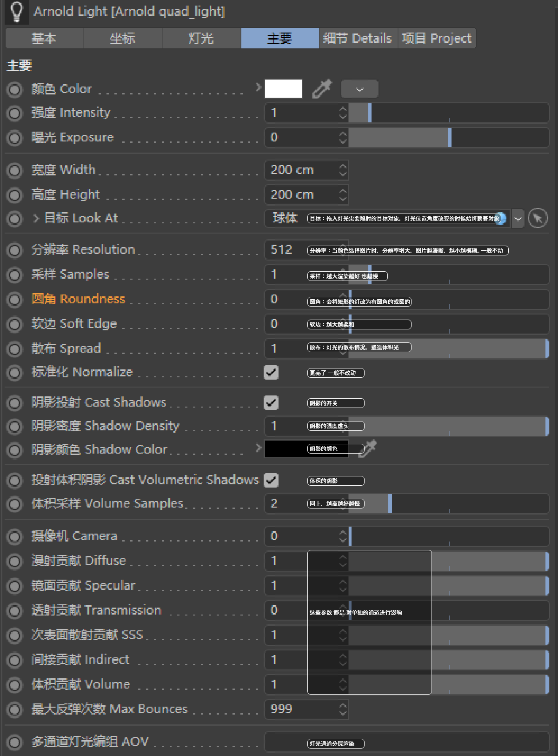Viewport: 558px width, 756px height.
Task: Open the Color options dropdown
Action: coord(359,89)
